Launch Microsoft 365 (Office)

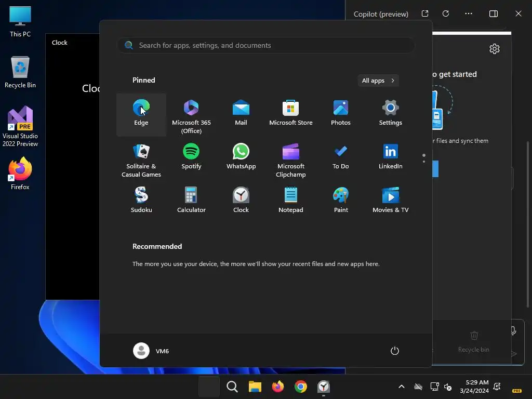pos(191,115)
